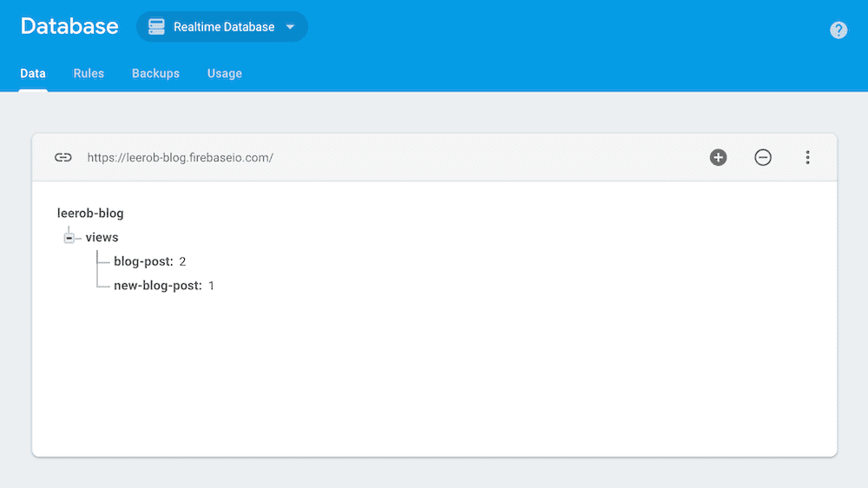Click the remove minus circle icon
The image size is (868, 488).
[x=763, y=157]
